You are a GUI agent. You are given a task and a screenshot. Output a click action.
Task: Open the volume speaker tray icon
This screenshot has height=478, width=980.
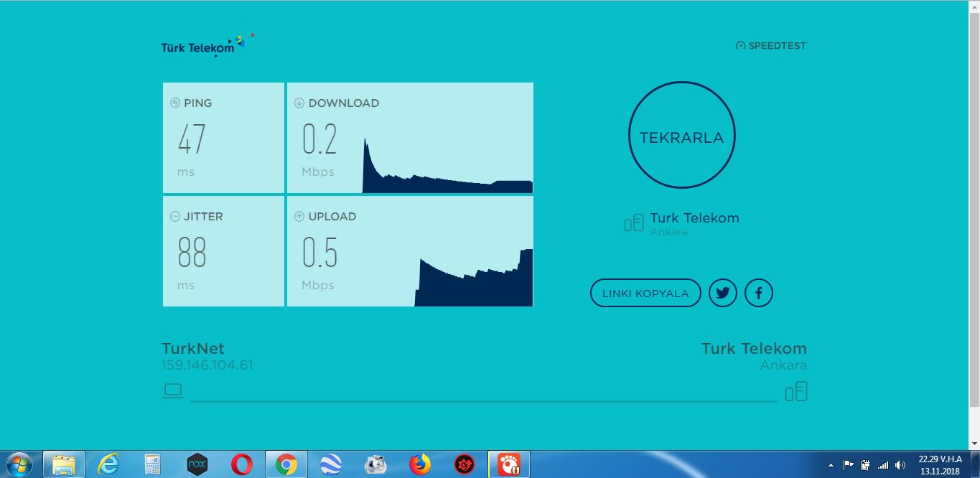tap(900, 465)
